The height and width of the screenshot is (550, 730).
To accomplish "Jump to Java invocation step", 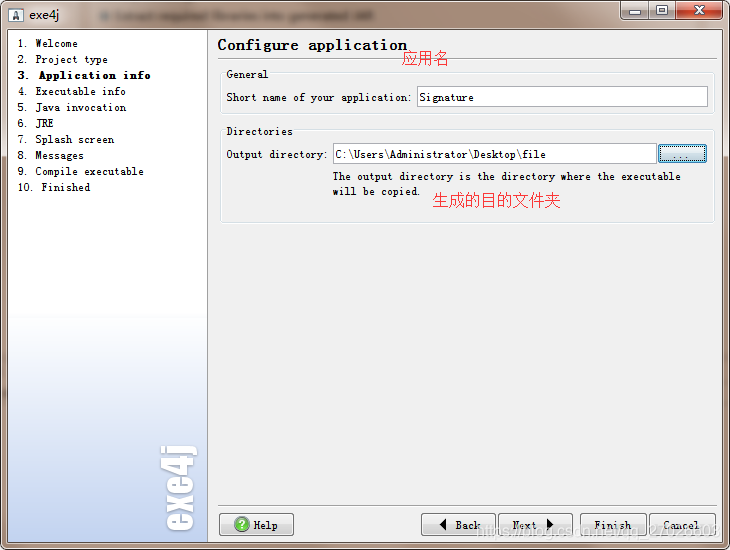I will tap(72, 107).
